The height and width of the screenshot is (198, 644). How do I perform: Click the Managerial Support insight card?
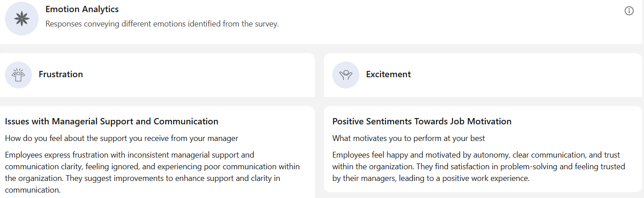[157, 152]
